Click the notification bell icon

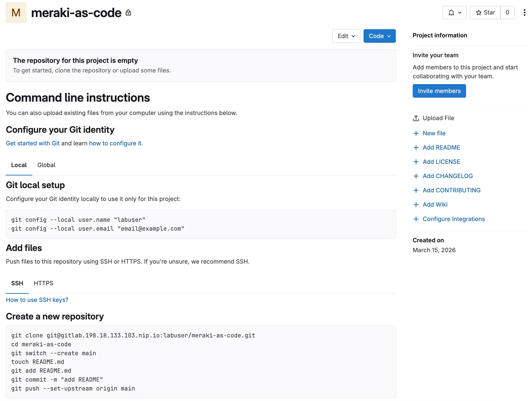pyautogui.click(x=452, y=12)
